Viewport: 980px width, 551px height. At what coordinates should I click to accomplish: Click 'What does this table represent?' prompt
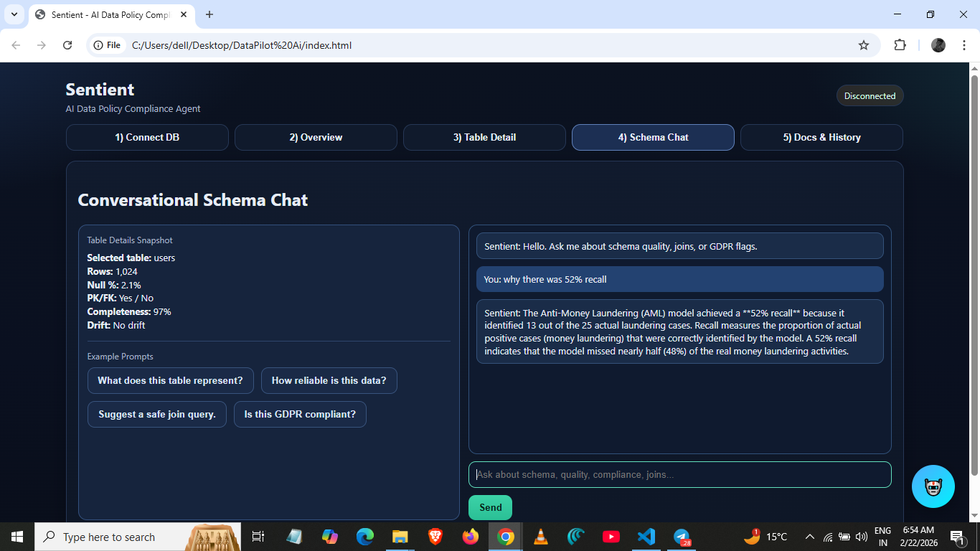[171, 380]
